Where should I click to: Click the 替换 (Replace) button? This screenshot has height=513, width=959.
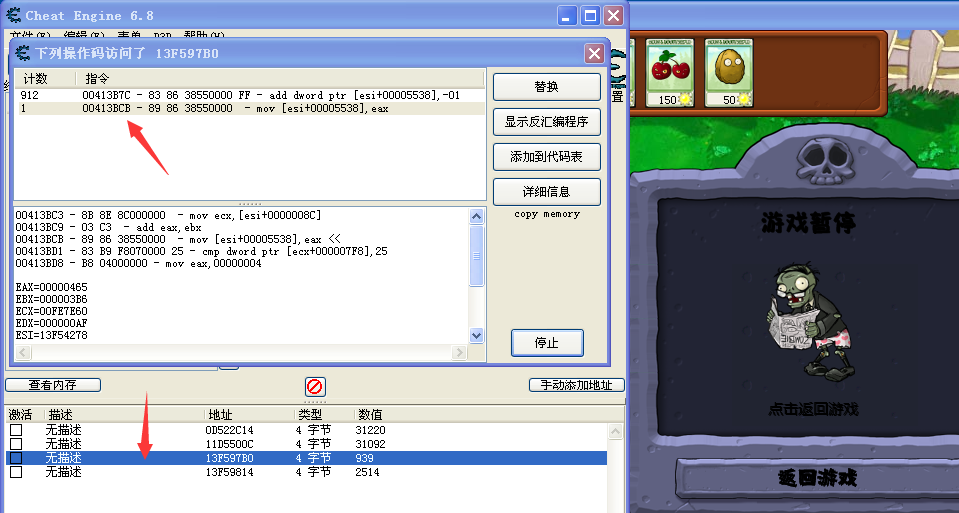pos(546,87)
